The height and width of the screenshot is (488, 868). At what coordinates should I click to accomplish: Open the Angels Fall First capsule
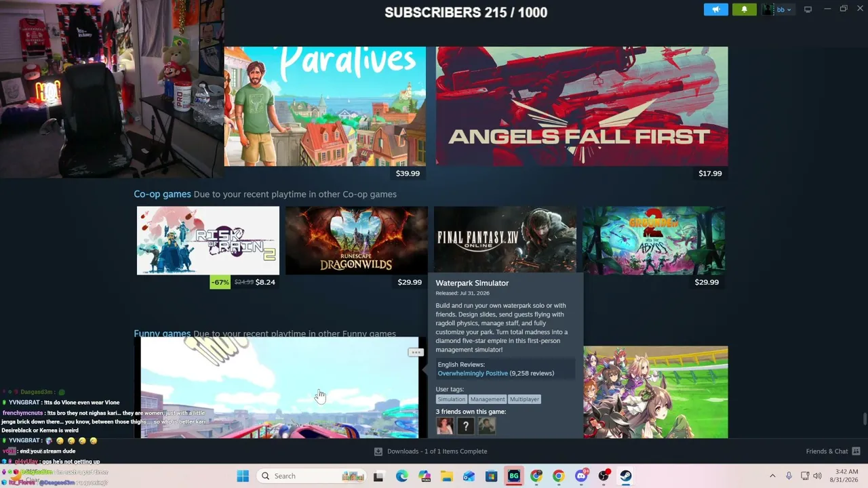coord(582,106)
